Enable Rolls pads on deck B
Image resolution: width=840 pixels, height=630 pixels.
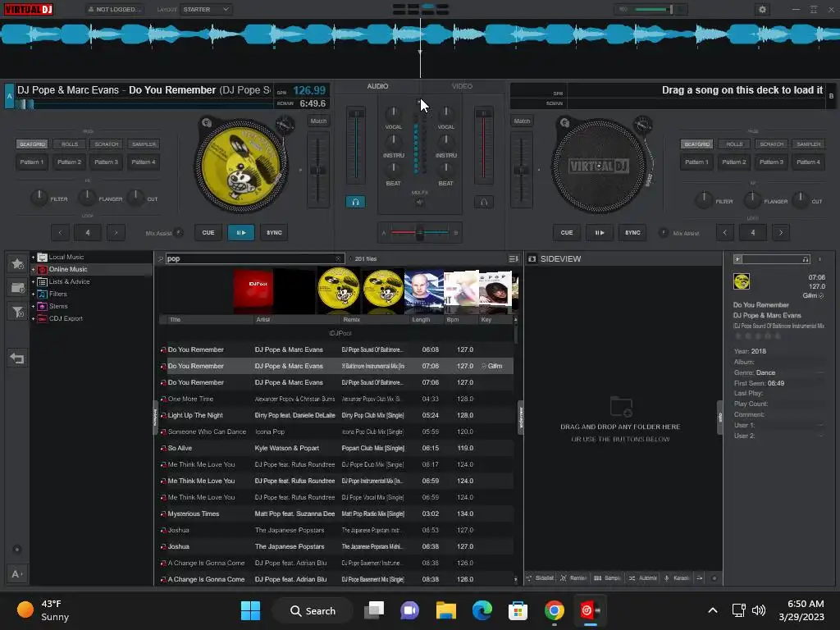coord(734,144)
